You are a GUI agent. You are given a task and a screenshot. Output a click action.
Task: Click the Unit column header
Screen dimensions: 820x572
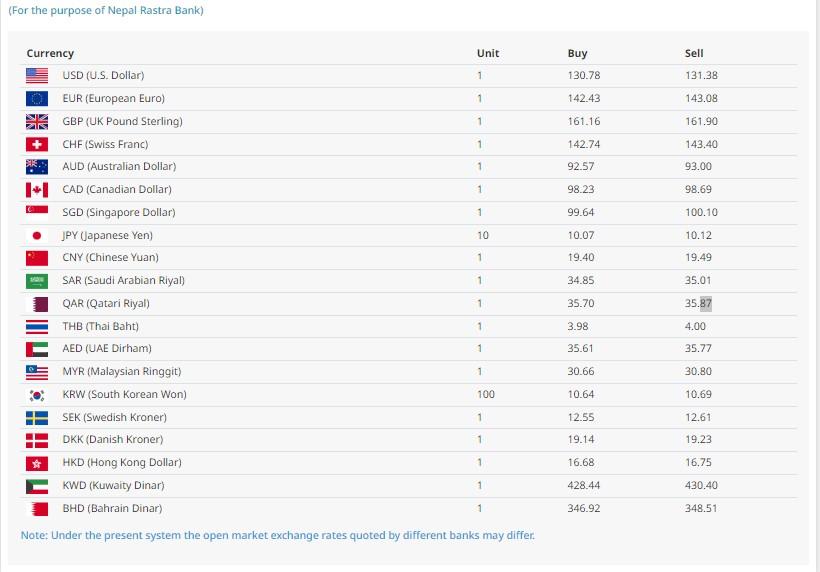[x=488, y=53]
